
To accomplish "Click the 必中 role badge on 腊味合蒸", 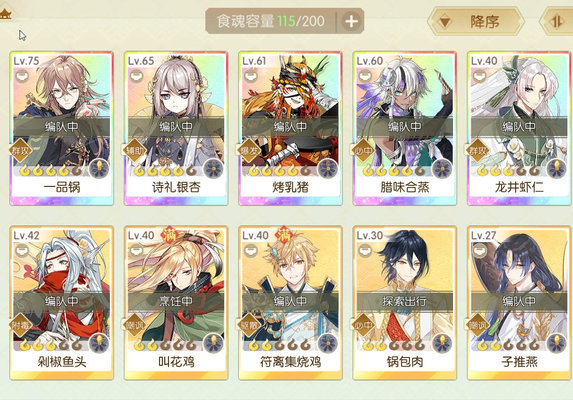I will click(x=364, y=150).
